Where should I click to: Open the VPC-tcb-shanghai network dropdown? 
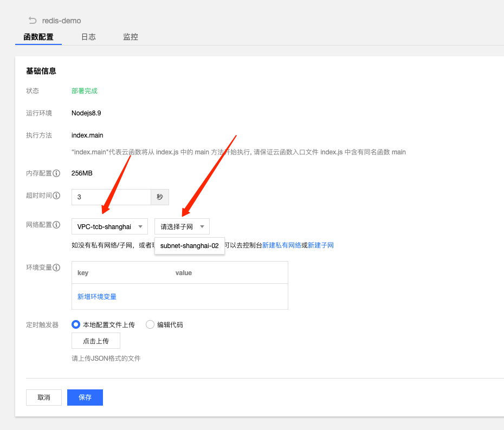(x=109, y=226)
